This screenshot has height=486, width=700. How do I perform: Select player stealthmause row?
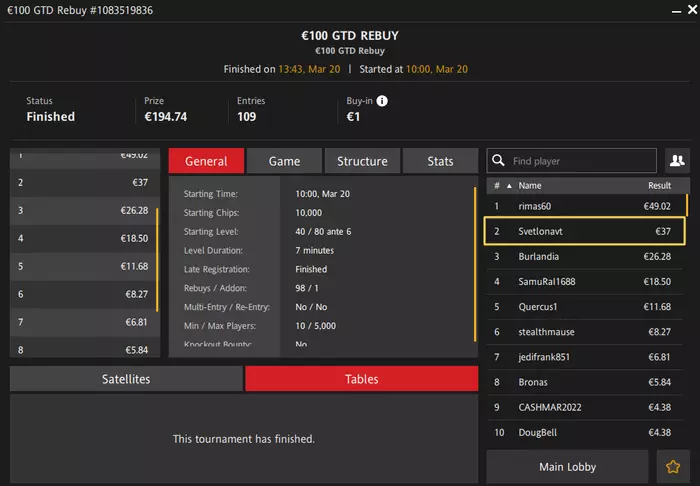pyautogui.click(x=585, y=332)
